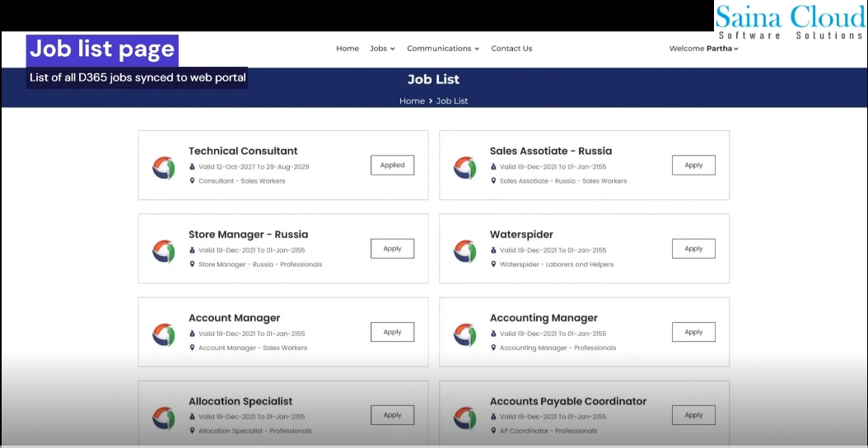Click the text 'Accounting Manager - Professionals'
The image size is (868, 448).
pos(558,348)
